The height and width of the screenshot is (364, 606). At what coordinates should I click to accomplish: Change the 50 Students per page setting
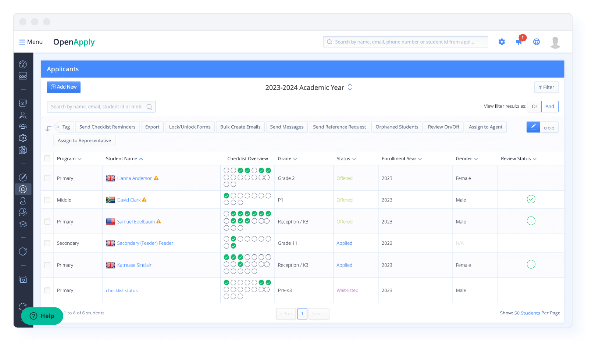click(527, 313)
